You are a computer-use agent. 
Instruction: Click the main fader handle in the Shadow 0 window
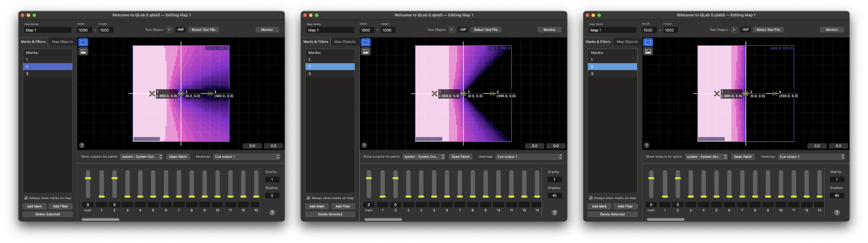(x=88, y=178)
